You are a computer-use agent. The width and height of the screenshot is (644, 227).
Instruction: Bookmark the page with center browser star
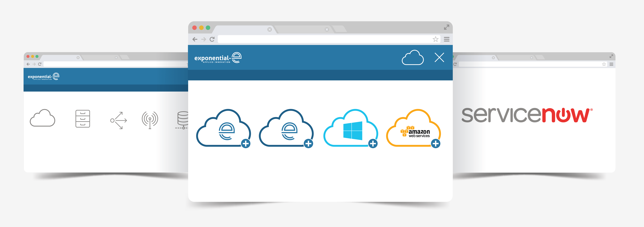[x=436, y=39]
